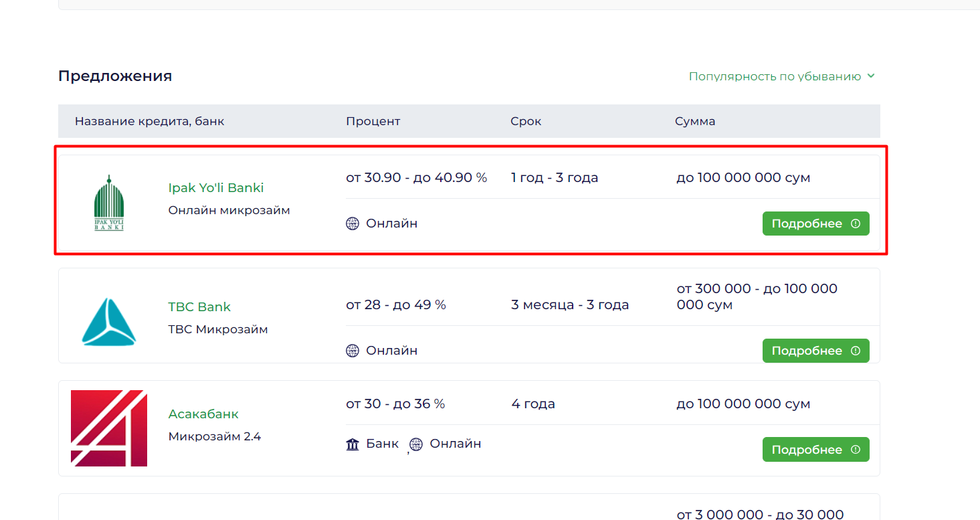Open the TBC Bank link

(x=199, y=307)
